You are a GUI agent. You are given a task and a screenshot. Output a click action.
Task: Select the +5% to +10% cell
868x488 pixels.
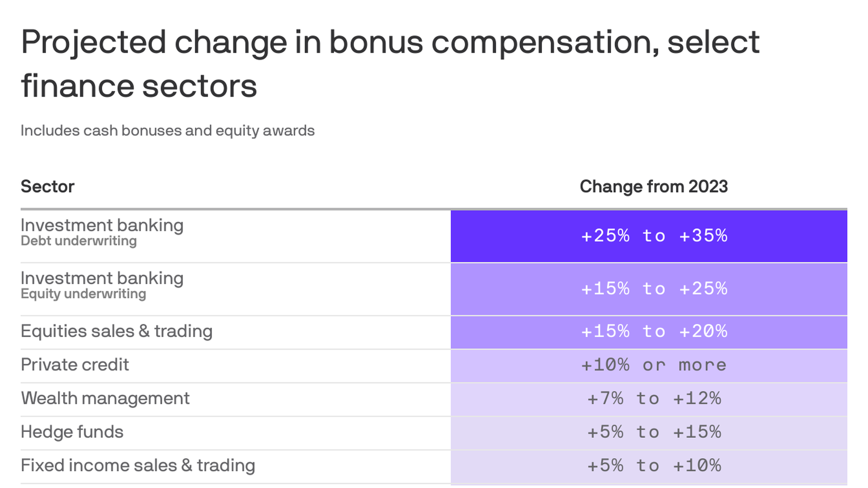point(654,465)
